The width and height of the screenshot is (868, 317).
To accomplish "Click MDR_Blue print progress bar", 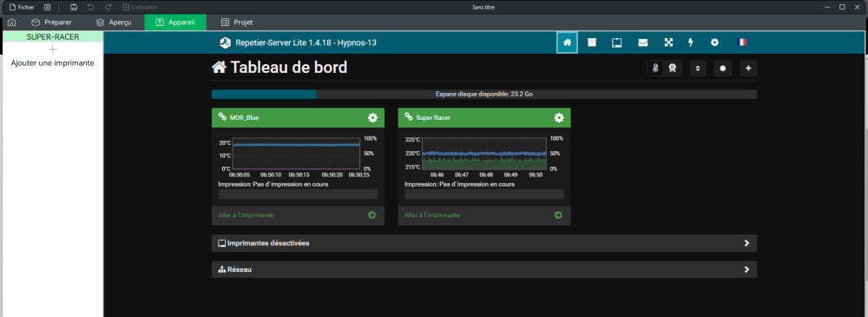I will coord(298,194).
